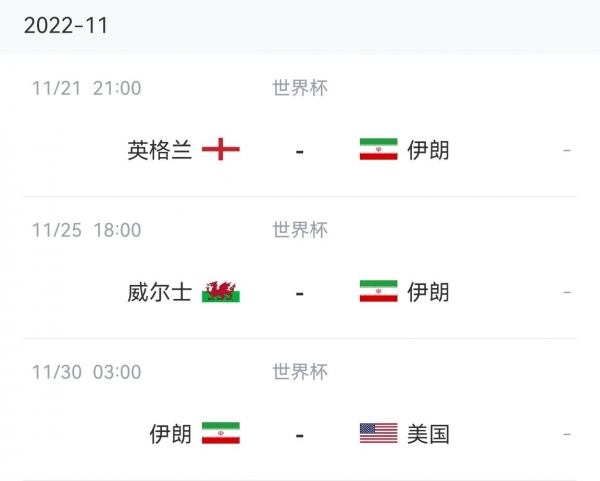Click the 11/21 21:00 match time
The image size is (600, 481).
(x=86, y=88)
